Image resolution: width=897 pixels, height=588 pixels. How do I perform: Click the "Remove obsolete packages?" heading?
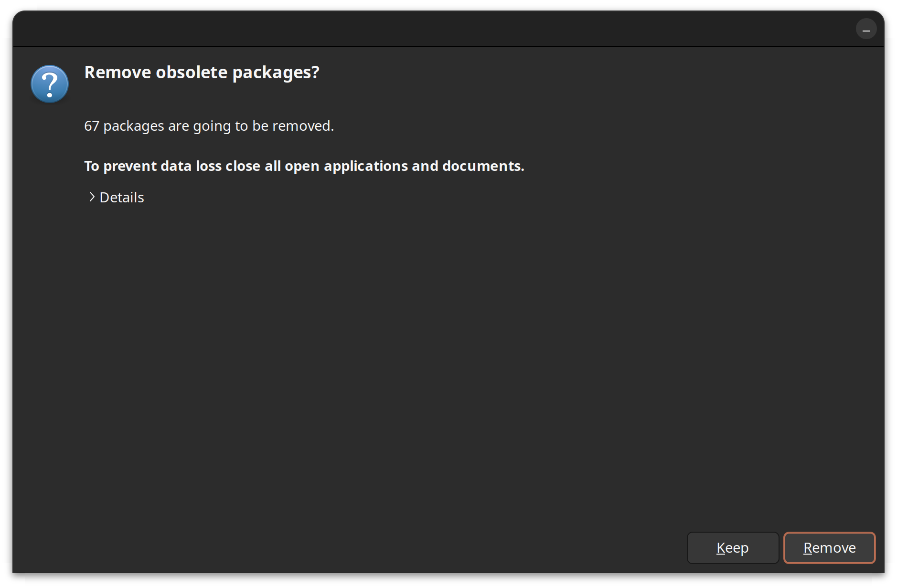pos(202,73)
